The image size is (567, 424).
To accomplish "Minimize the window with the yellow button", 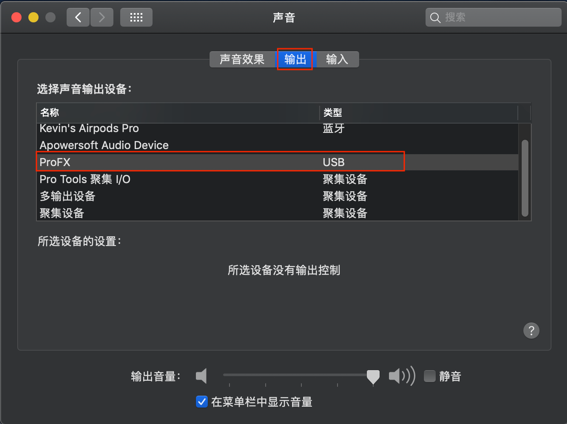I will click(33, 17).
